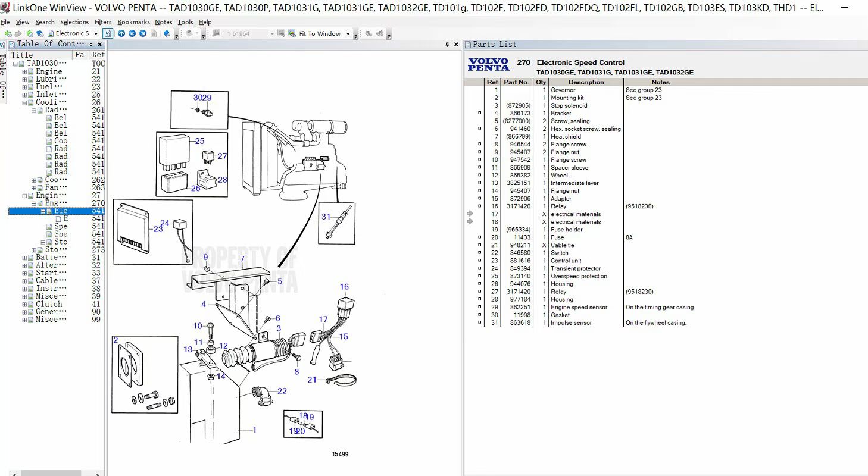Click the arrow marker beside part 17 electrical materials

click(x=470, y=214)
